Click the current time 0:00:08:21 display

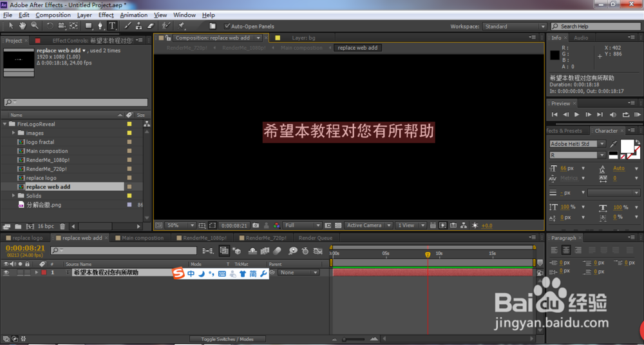pos(25,248)
